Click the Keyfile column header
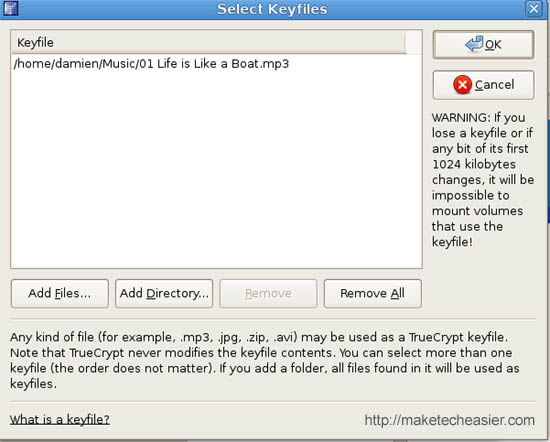This screenshot has width=550, height=442. tap(209, 42)
